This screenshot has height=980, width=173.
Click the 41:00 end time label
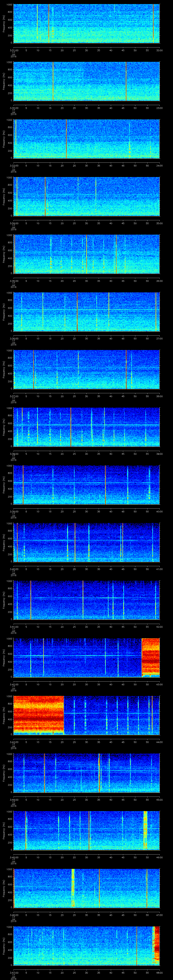point(159,569)
